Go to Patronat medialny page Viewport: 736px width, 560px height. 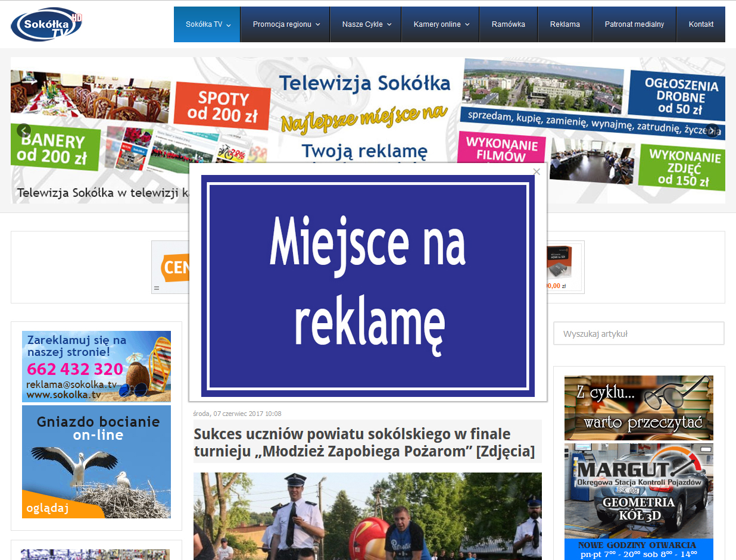click(634, 24)
